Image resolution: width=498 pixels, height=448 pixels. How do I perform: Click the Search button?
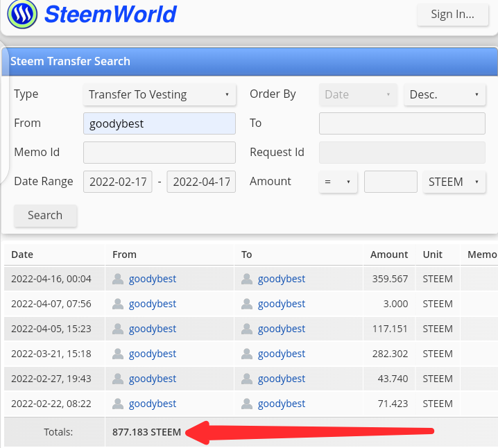point(45,216)
